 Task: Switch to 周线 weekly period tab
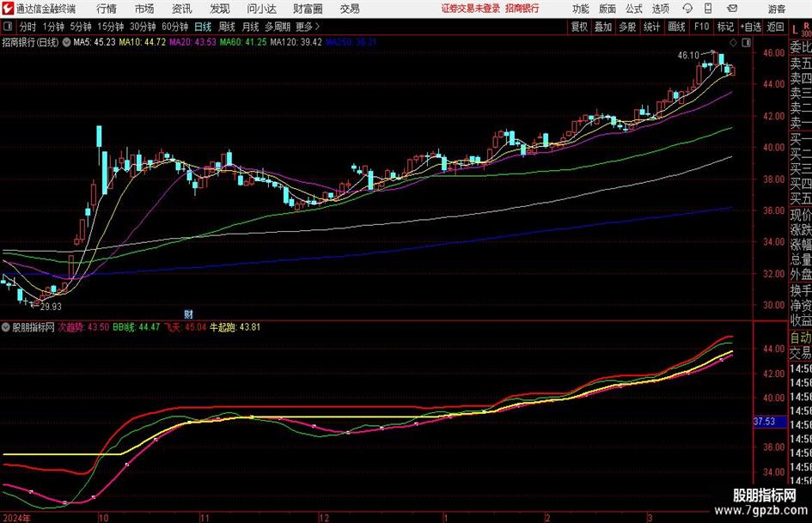click(x=226, y=27)
